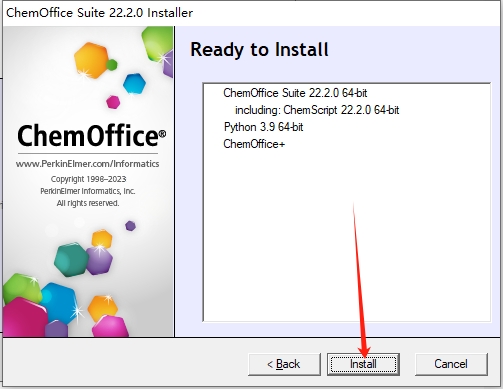Screen dimensions: 503x389
Task: Cancel the ChemOffice installation
Action: [x=451, y=364]
